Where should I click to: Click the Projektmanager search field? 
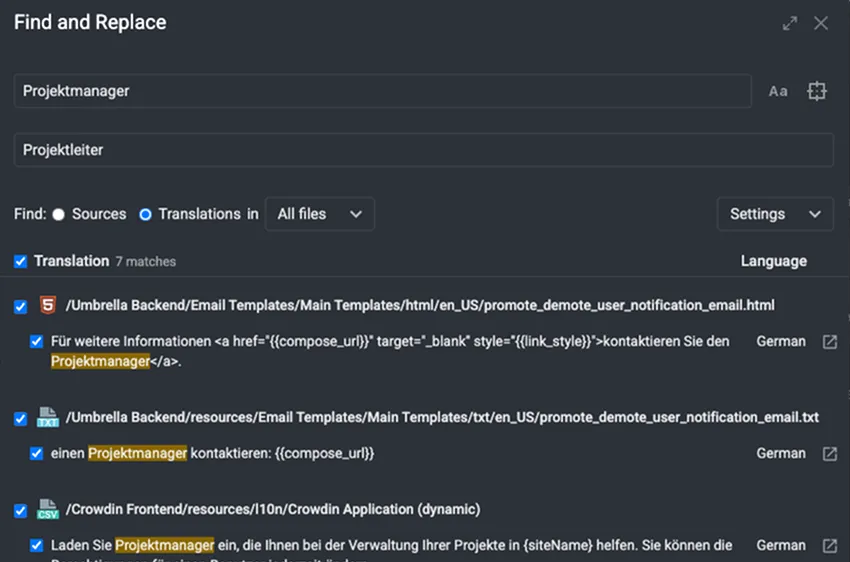pyautogui.click(x=382, y=91)
